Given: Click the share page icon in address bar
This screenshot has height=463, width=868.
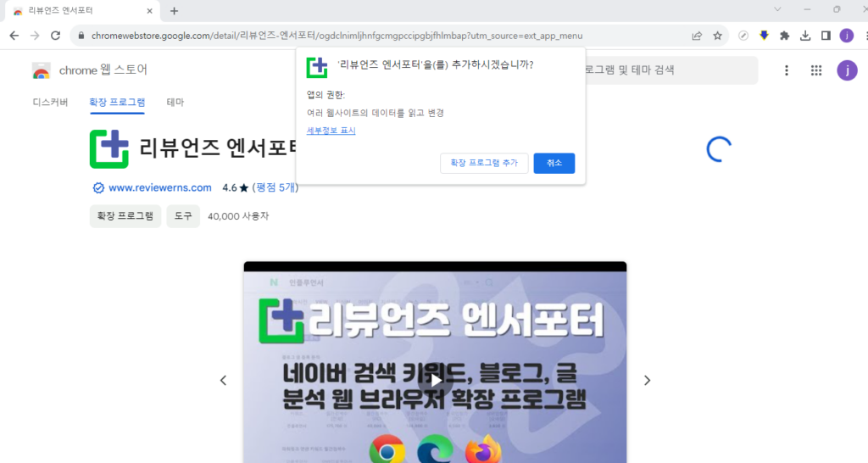Looking at the screenshot, I should pyautogui.click(x=697, y=36).
